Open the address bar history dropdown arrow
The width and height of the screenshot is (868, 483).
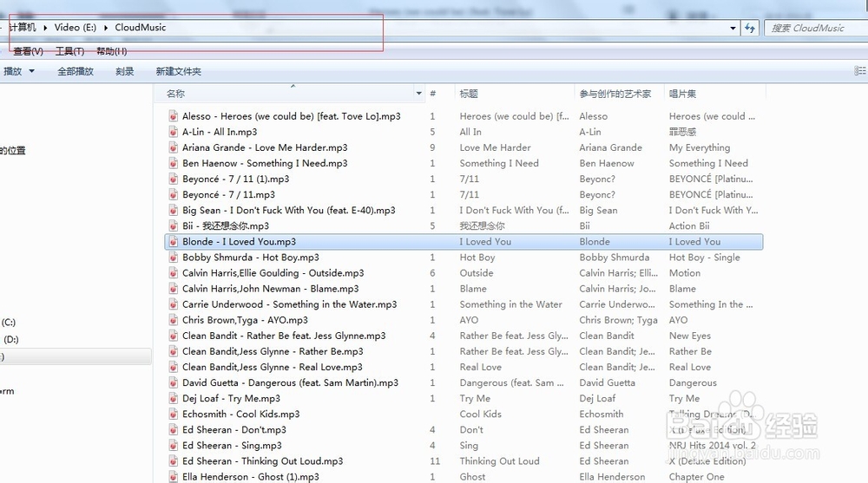pyautogui.click(x=733, y=28)
